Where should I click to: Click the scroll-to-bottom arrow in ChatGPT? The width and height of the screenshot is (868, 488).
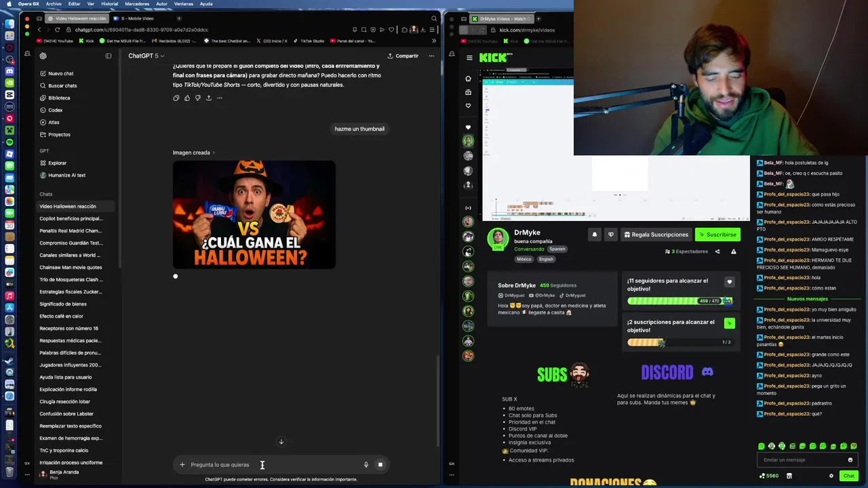pos(281,442)
